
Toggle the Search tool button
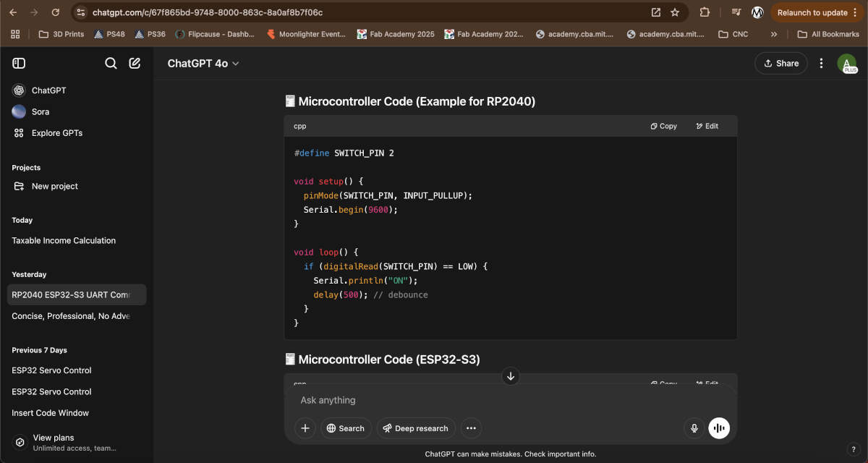346,428
